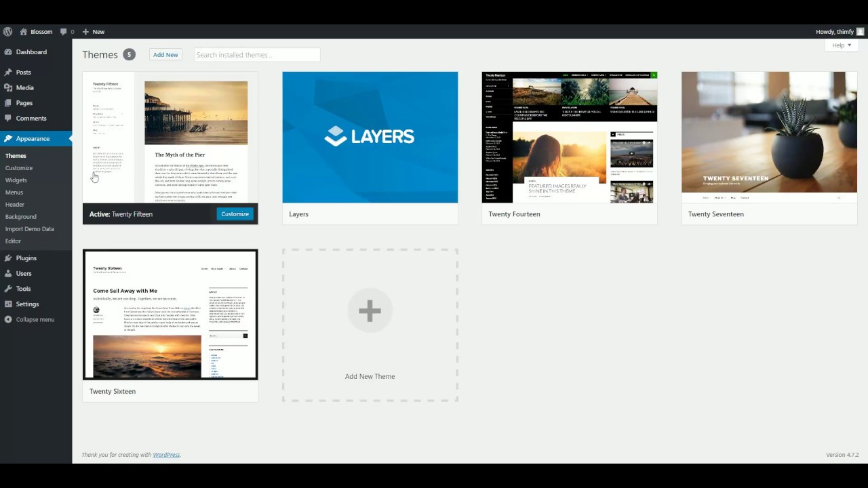The image size is (868, 488).
Task: Open the WordPress logo menu
Action: point(7,32)
